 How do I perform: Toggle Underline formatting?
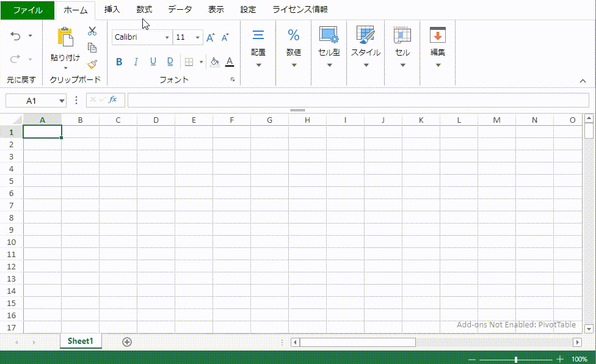pos(153,62)
